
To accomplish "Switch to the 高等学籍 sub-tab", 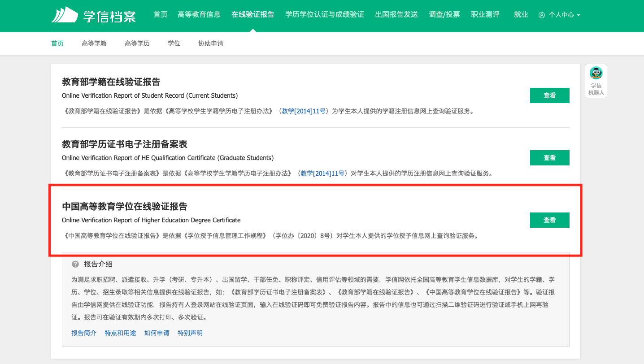I will [94, 43].
